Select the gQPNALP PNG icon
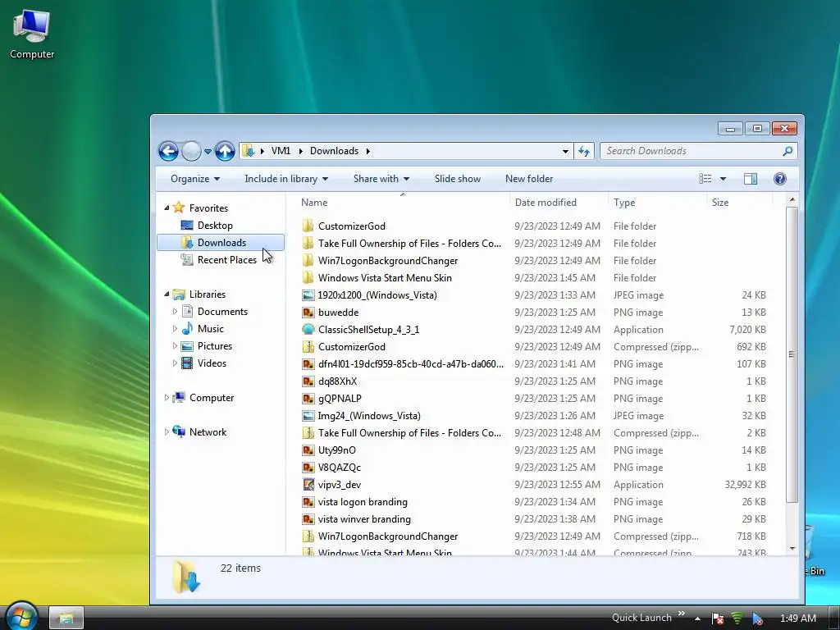 [x=308, y=399]
